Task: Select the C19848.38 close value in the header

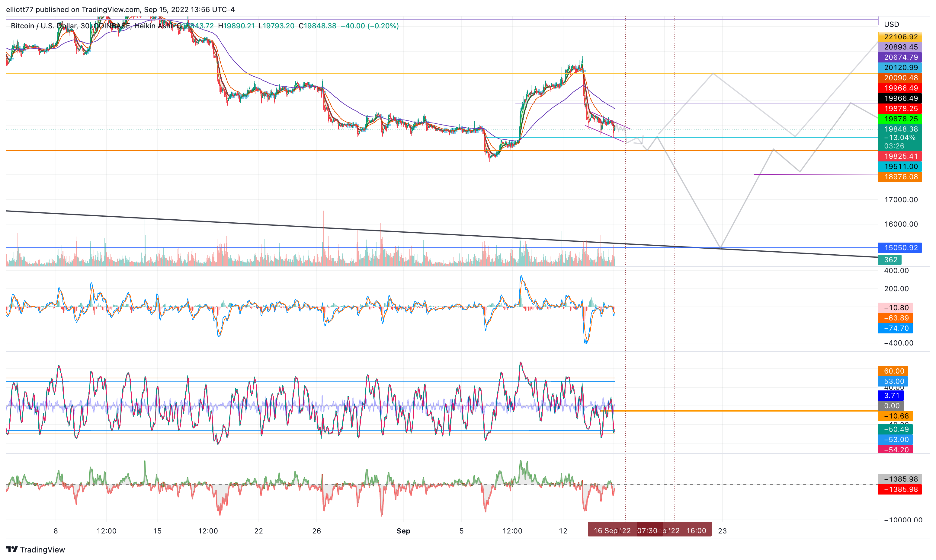Action: 317,26
